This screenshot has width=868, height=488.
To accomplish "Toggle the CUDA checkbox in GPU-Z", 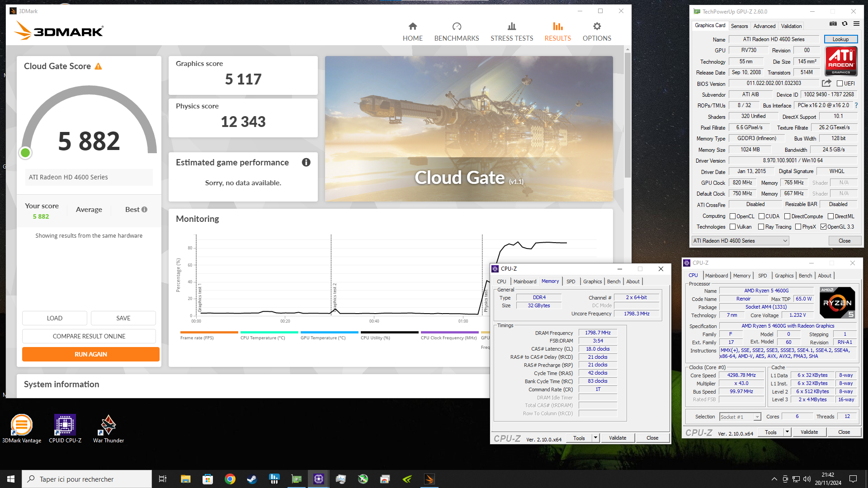I will 761,216.
